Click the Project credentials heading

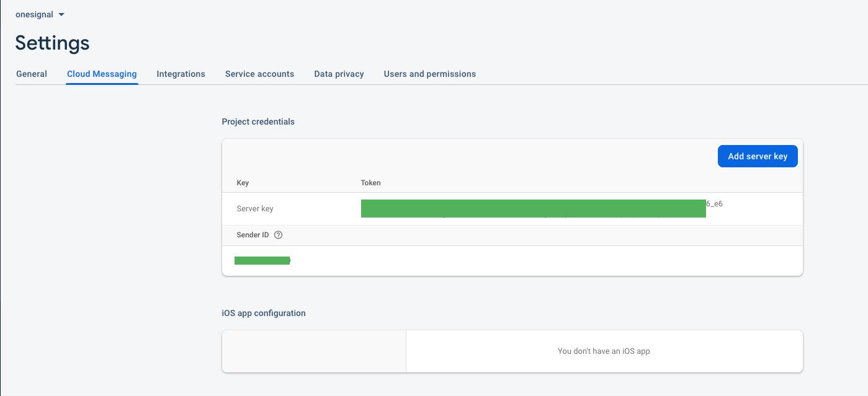(258, 121)
